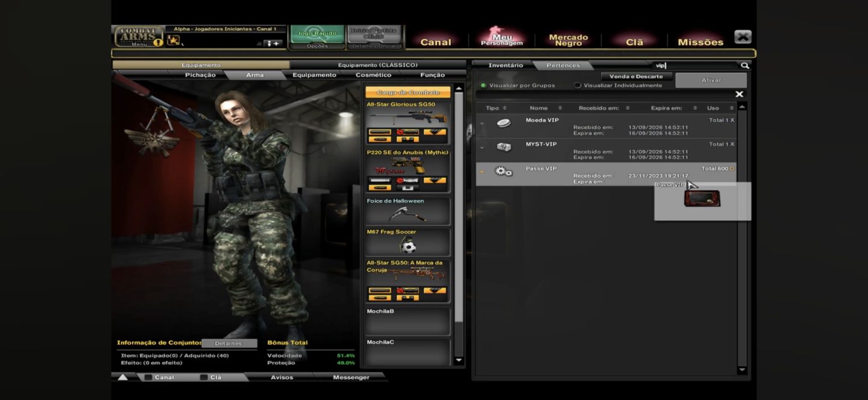Toggle the Clã chat checkbox at bottom

pos(204,378)
